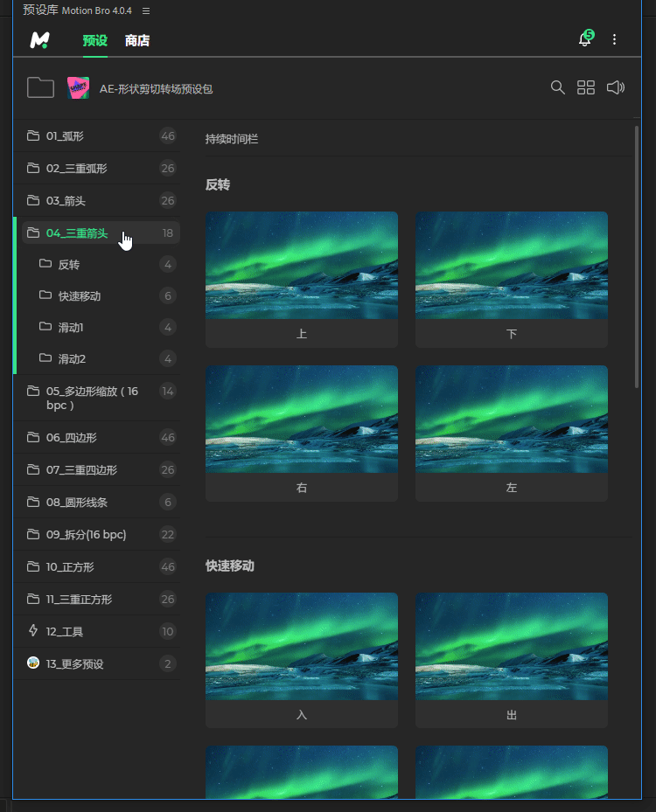Select the 下 preset thumbnail in 反转
The height and width of the screenshot is (812, 656).
(x=512, y=265)
